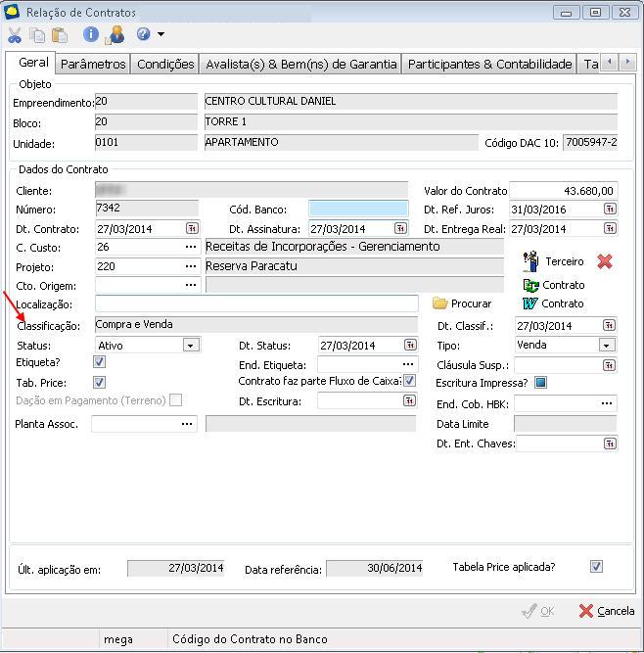This screenshot has width=644, height=653.
Task: Open the Word Contrato document icon
Action: pos(531,303)
